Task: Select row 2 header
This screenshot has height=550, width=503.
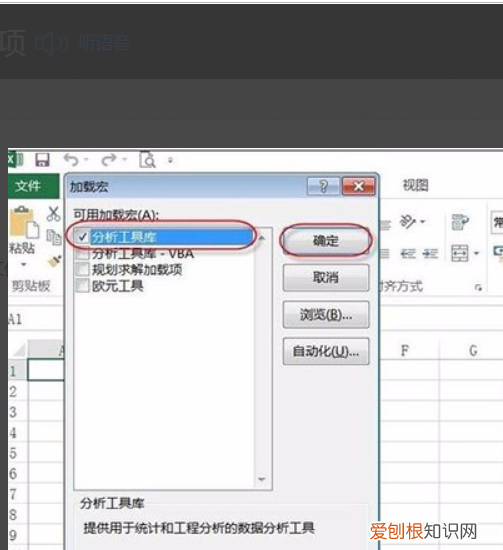Action: 18,391
